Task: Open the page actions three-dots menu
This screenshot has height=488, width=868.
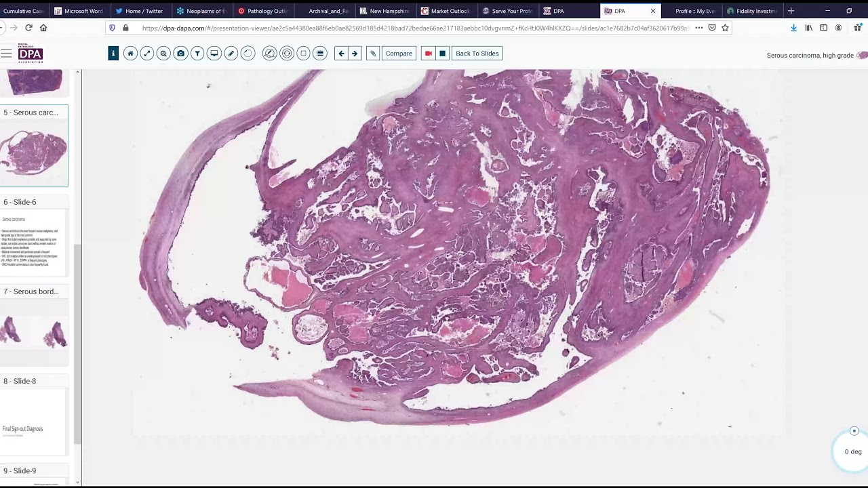Action: pos(698,28)
